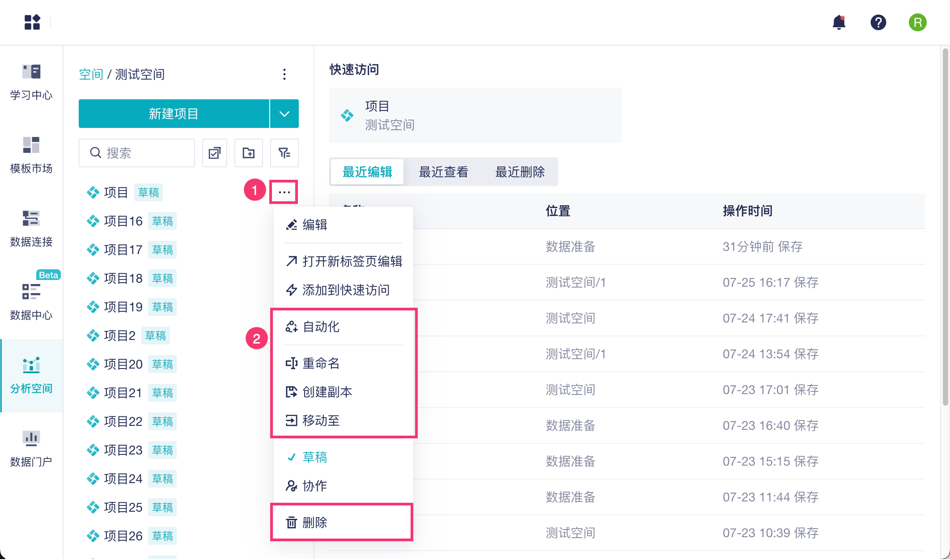Click the new folder icon button
This screenshot has width=950, height=560.
coord(249,153)
